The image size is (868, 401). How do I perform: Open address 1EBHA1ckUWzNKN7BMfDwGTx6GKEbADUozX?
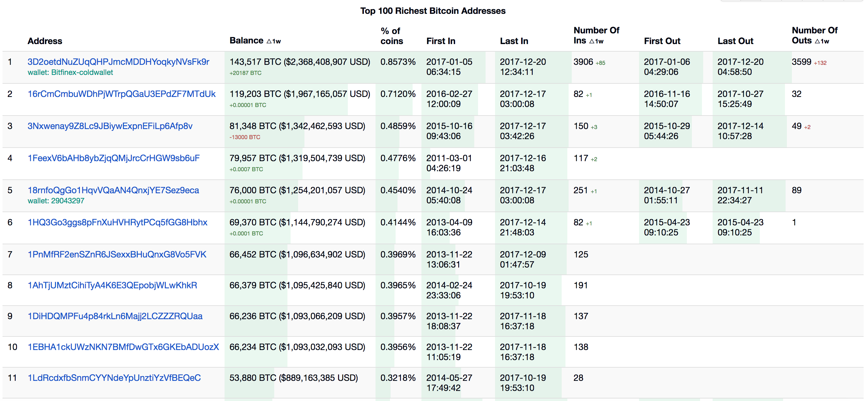[123, 347]
